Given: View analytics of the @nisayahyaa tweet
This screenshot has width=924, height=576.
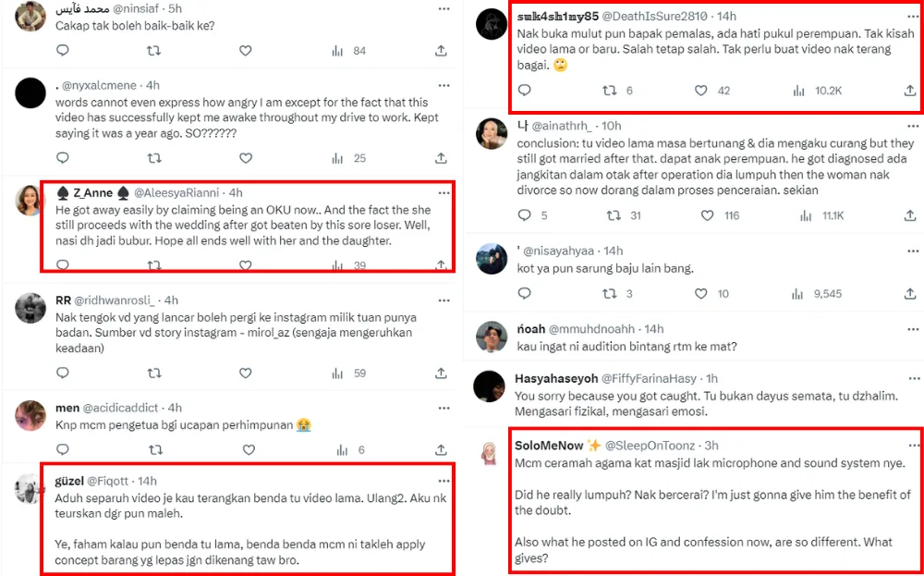Looking at the screenshot, I should pyautogui.click(x=798, y=294).
